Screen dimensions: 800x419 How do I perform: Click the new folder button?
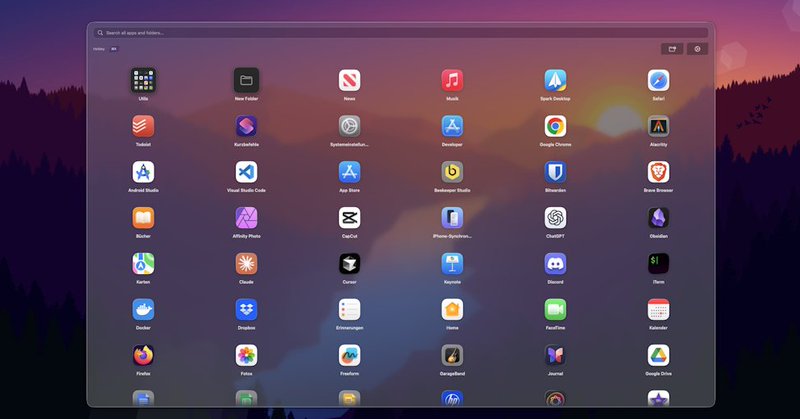point(672,49)
